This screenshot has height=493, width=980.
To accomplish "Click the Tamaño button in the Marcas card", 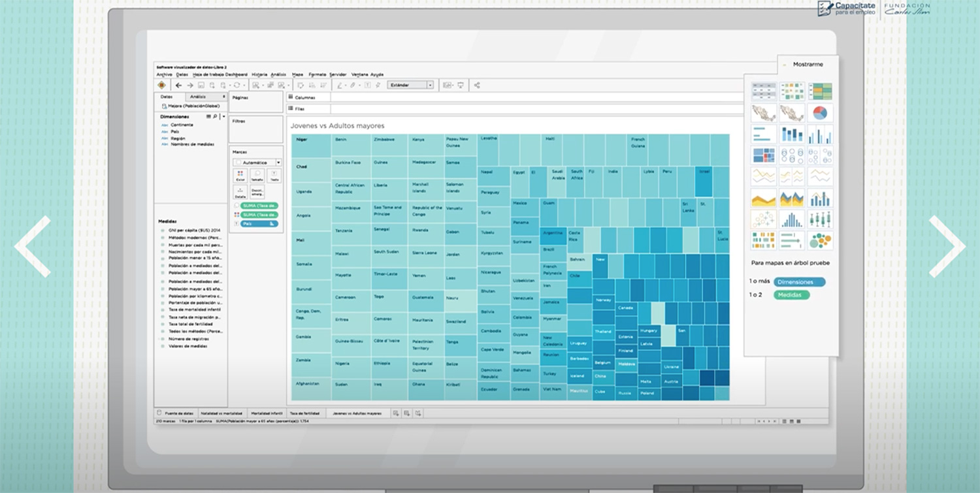I will coord(257,176).
